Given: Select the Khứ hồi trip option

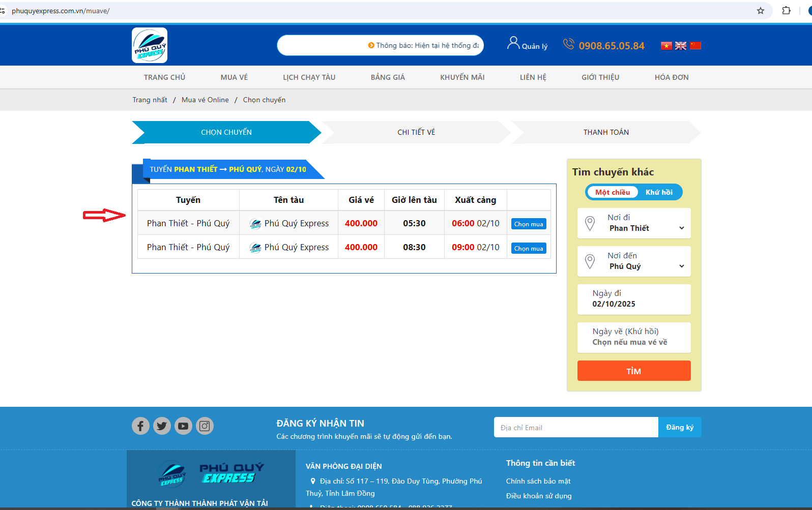Looking at the screenshot, I should pos(659,192).
